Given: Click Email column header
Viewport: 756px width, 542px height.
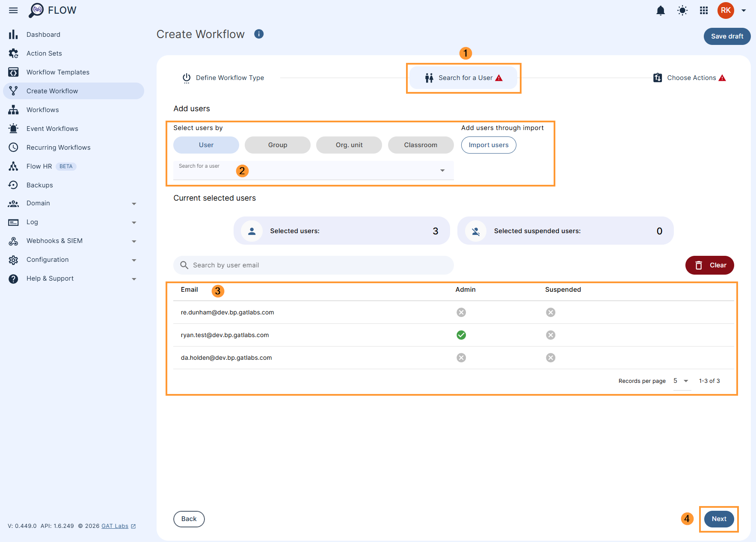Looking at the screenshot, I should 189,290.
